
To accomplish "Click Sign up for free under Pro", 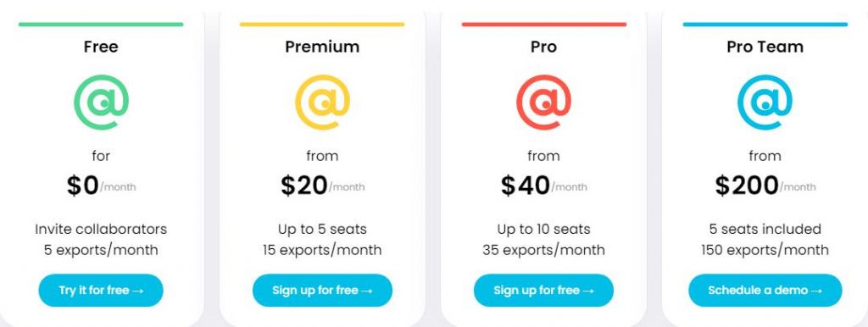I will (543, 291).
